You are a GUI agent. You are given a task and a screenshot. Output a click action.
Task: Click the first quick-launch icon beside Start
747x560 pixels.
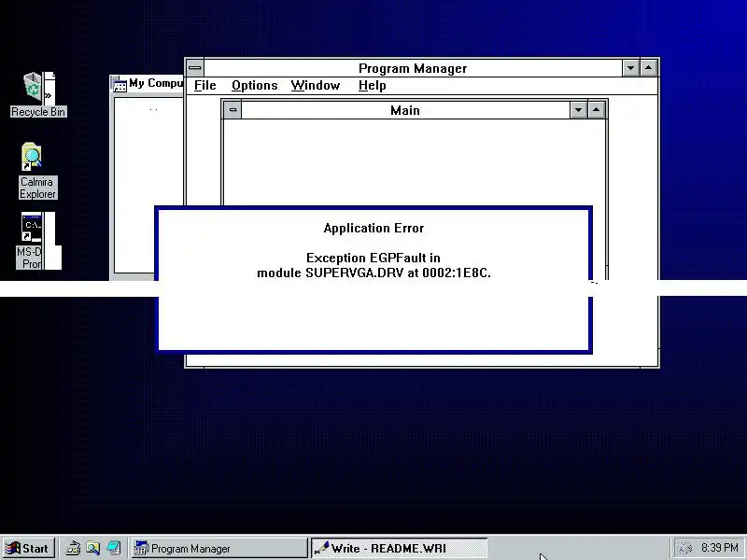pos(73,548)
